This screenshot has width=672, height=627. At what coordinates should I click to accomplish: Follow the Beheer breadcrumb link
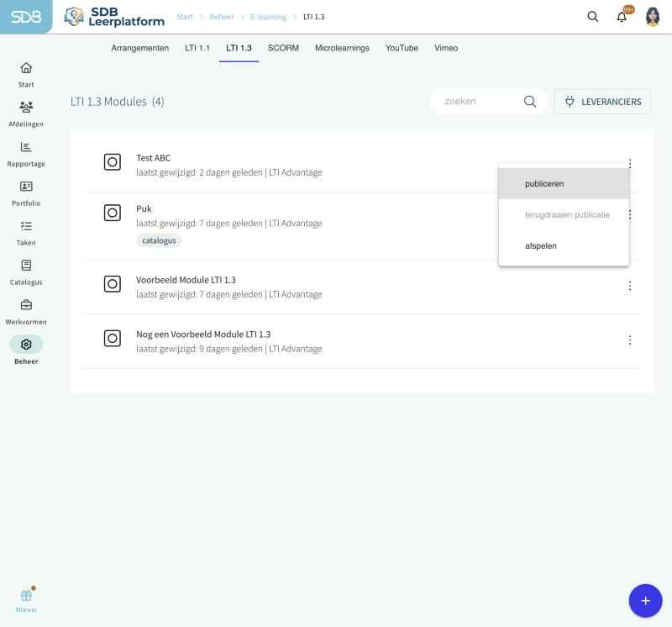pyautogui.click(x=222, y=17)
